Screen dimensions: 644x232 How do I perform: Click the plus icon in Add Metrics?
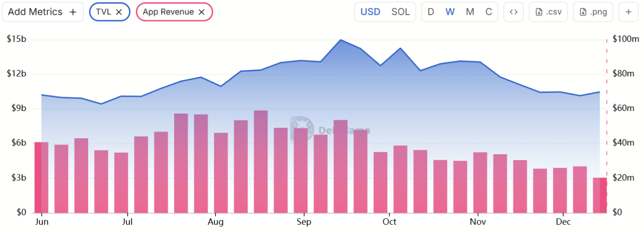pyautogui.click(x=73, y=12)
